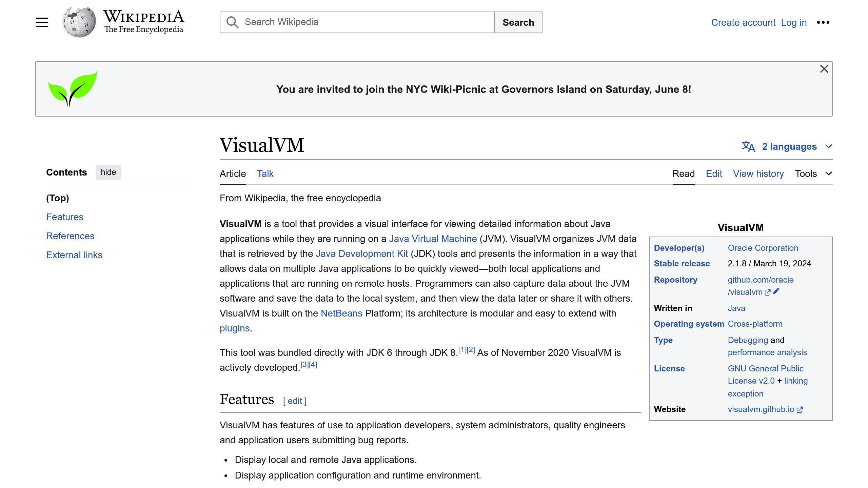
Task: Click external link icon after visualvm.github.io
Action: [x=800, y=410]
